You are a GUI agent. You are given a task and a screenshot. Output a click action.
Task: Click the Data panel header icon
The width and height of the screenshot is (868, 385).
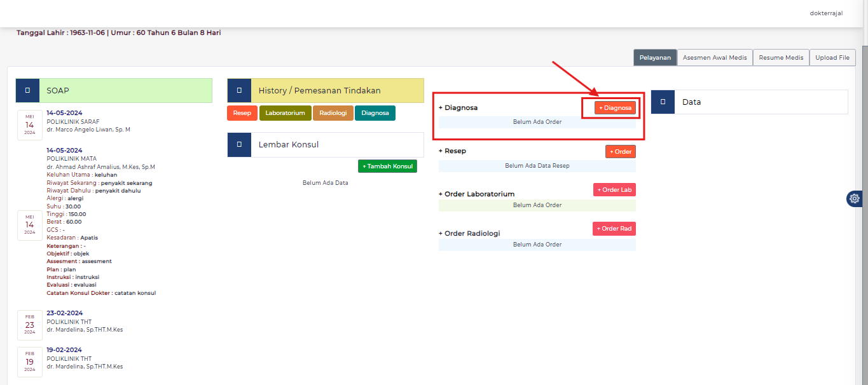pos(663,102)
